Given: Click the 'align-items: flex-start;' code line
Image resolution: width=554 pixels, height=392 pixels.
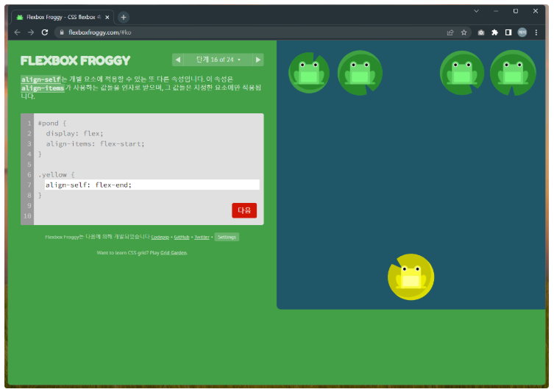Looking at the screenshot, I should (95, 143).
